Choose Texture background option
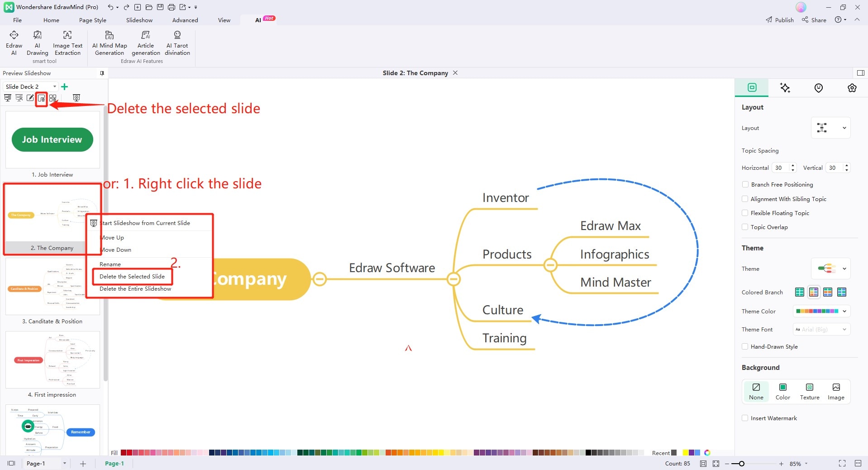Image resolution: width=868 pixels, height=470 pixels. [810, 391]
